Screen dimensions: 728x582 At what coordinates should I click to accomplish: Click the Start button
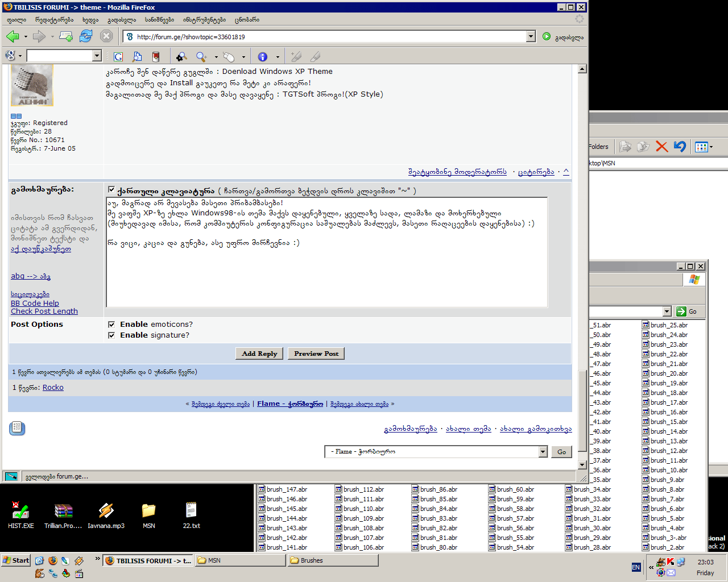point(16,560)
